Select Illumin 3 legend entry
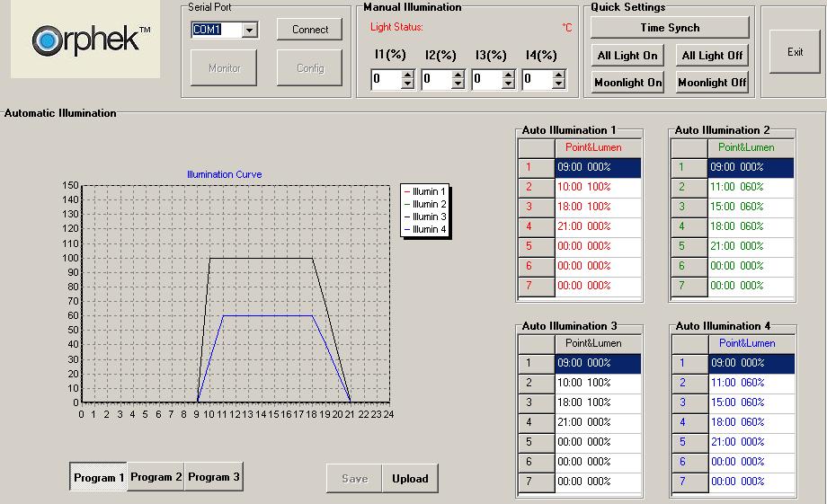 tap(425, 217)
